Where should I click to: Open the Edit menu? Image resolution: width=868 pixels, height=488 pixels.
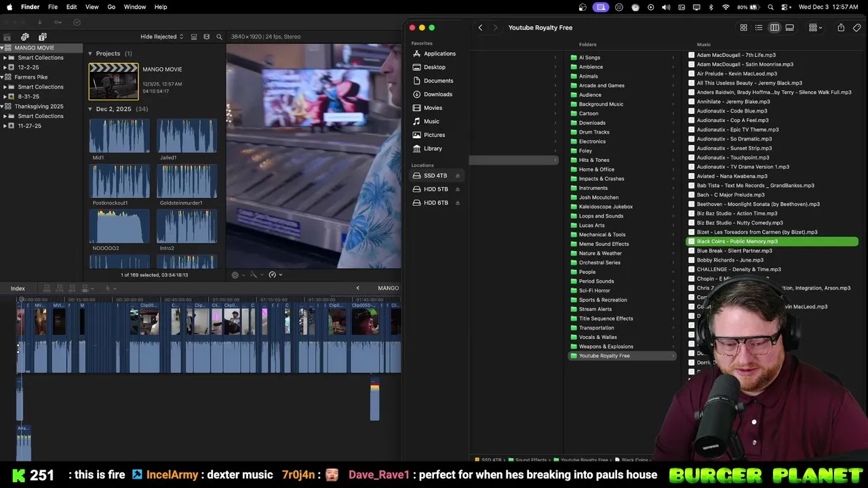(x=71, y=7)
